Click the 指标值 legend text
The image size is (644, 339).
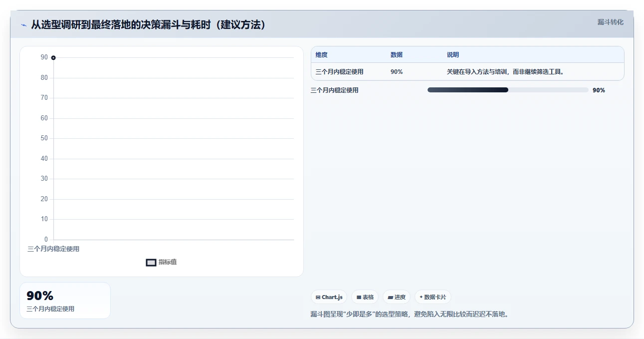168,262
